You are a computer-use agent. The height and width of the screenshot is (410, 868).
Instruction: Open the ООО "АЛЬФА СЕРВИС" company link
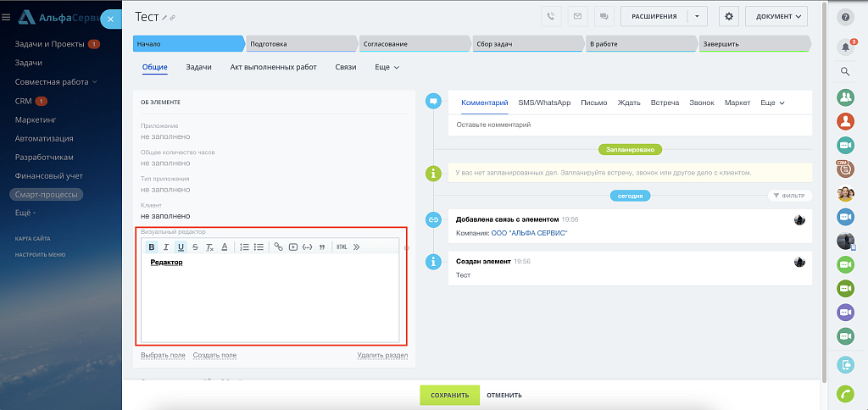point(529,232)
